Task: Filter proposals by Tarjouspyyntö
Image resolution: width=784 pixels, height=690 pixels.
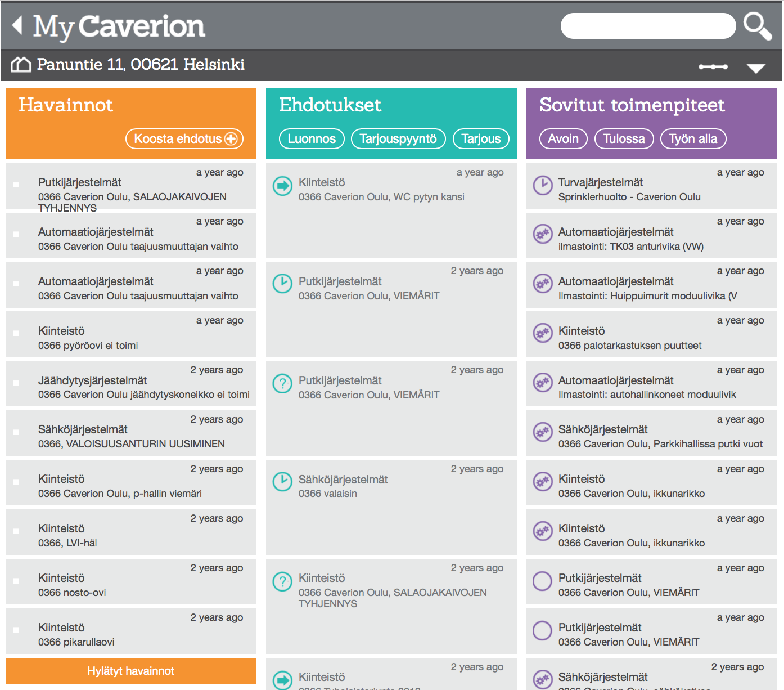Action: (x=398, y=139)
